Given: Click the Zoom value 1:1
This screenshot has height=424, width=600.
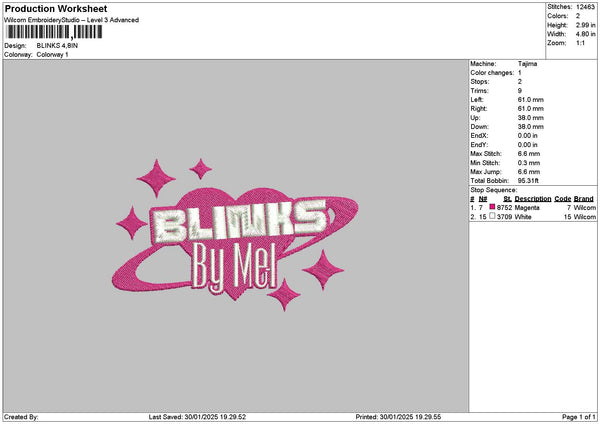Looking at the screenshot, I should (x=580, y=43).
